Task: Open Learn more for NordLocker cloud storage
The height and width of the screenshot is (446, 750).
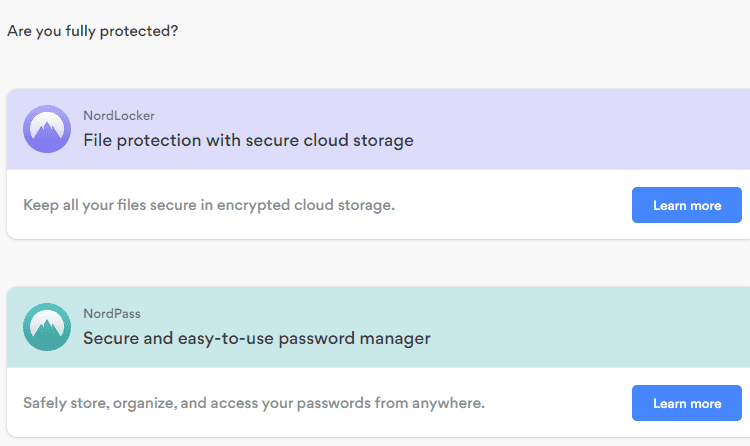Action: pyautogui.click(x=686, y=205)
